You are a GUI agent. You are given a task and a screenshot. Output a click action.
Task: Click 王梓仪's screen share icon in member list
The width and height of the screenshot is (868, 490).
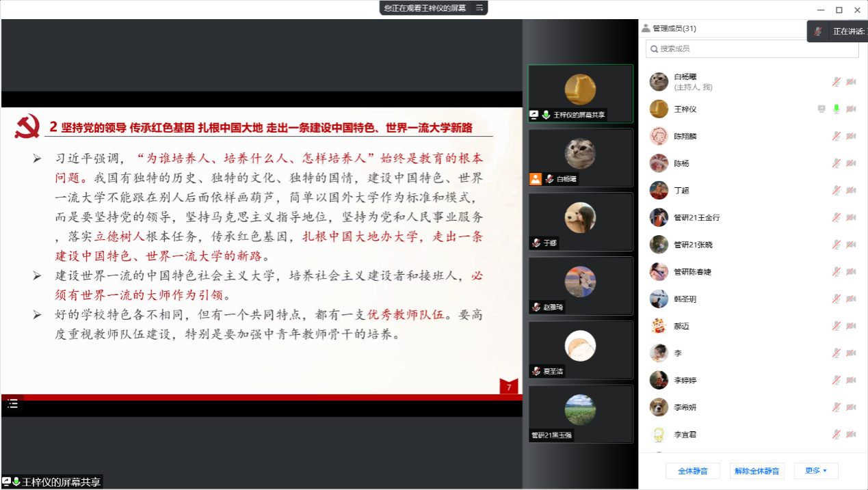821,109
